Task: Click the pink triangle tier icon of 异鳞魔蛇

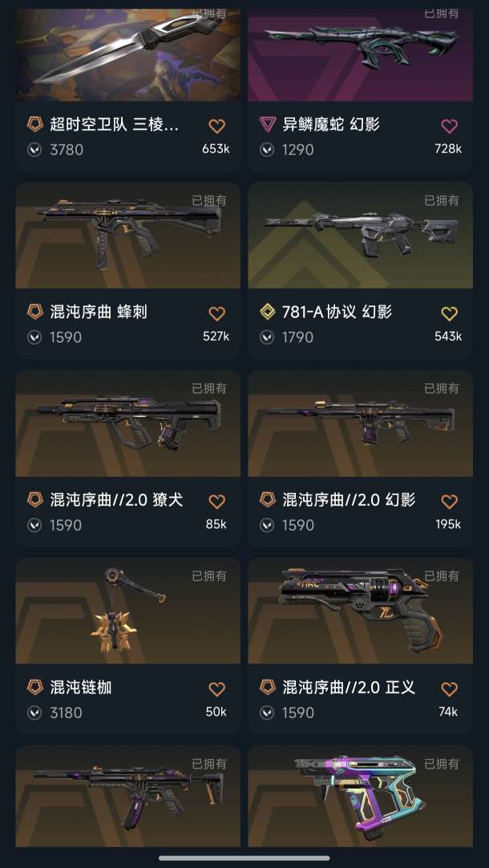Action: point(267,124)
